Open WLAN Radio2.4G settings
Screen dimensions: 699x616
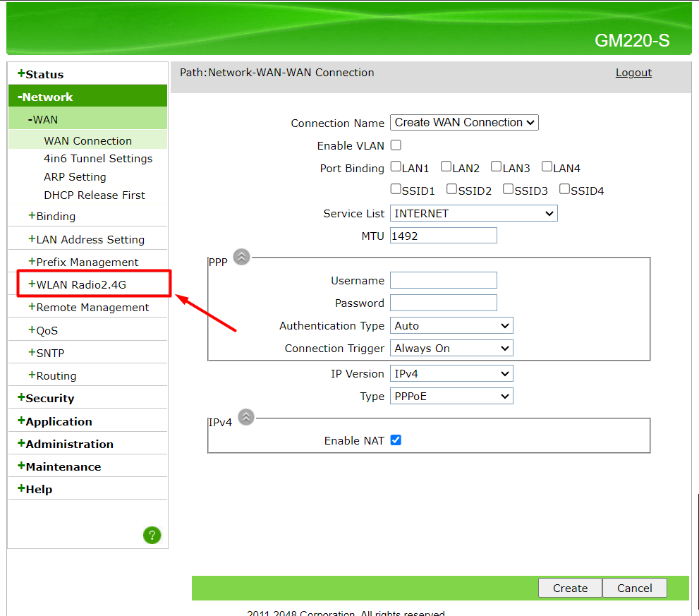coord(80,284)
